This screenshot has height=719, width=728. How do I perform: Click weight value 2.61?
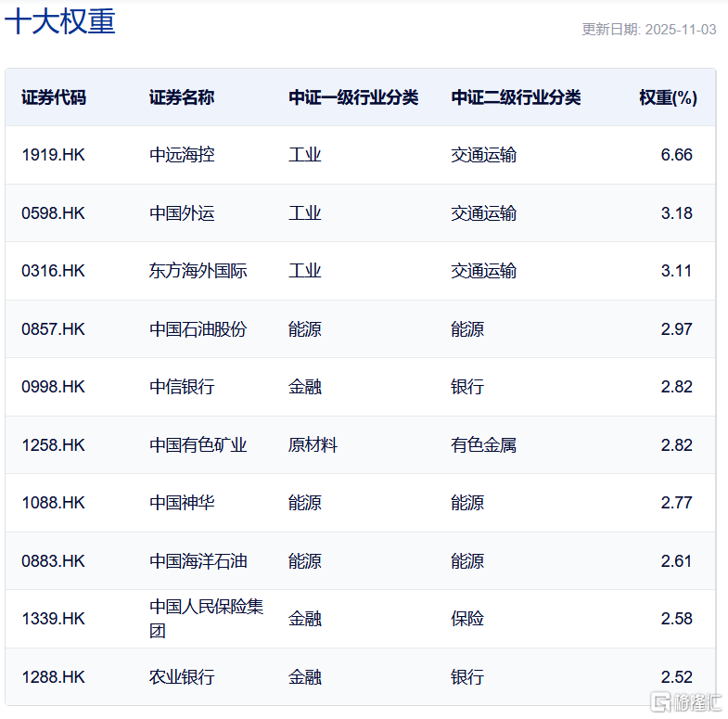tap(676, 561)
